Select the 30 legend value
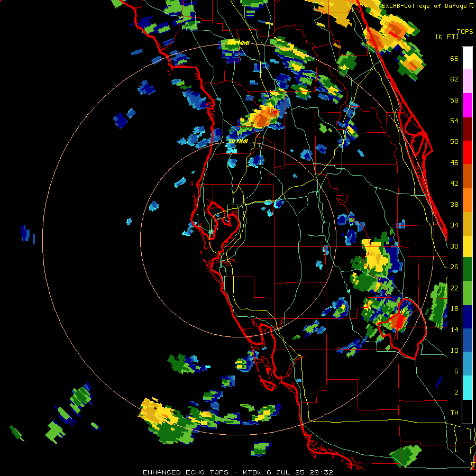 pyautogui.click(x=454, y=246)
